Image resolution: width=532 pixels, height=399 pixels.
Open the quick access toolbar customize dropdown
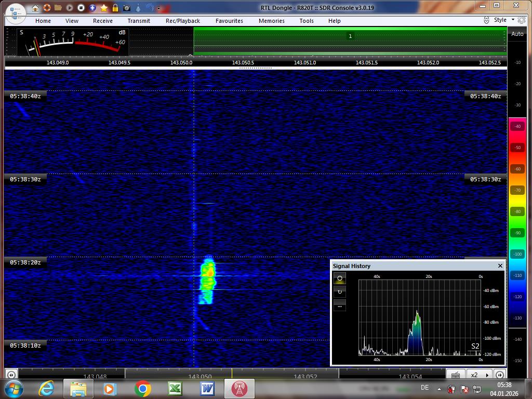158,8
